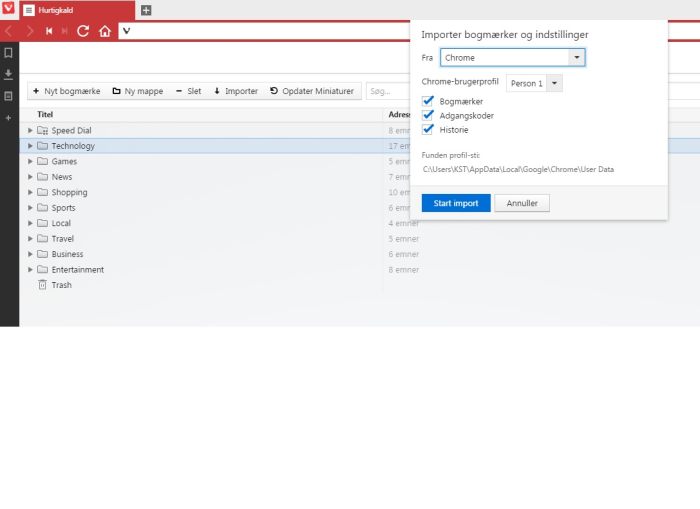Open the Fra browser dropdown
Viewport: 700px width, 509px height.
click(512, 58)
